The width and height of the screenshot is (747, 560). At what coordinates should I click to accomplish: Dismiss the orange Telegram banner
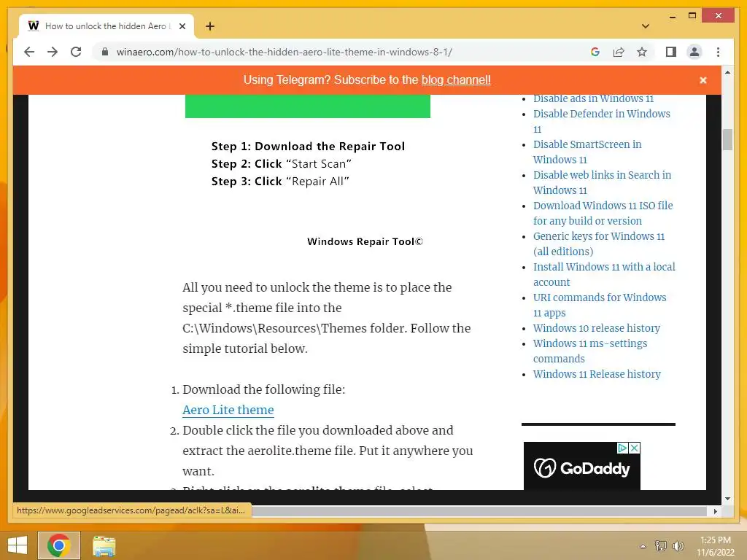coord(703,80)
